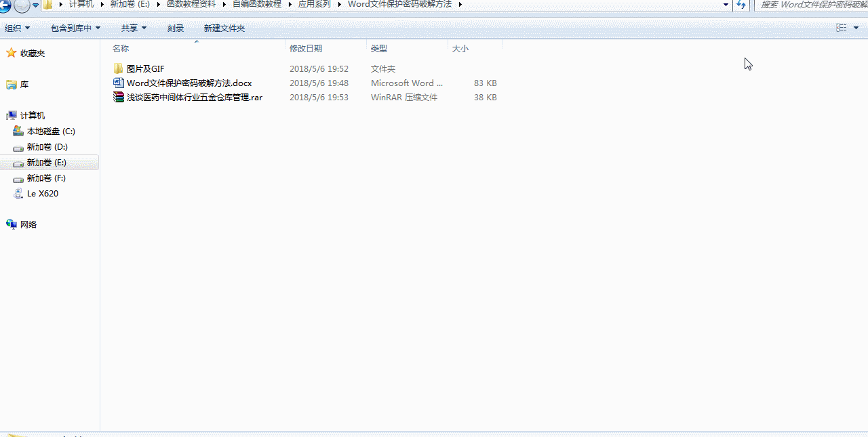Click the 刻录 toolbar button
868x437 pixels.
pos(176,28)
